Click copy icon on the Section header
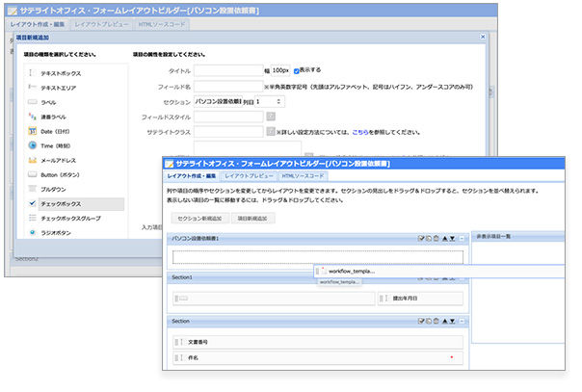This screenshot has height=392, width=582. click(429, 321)
